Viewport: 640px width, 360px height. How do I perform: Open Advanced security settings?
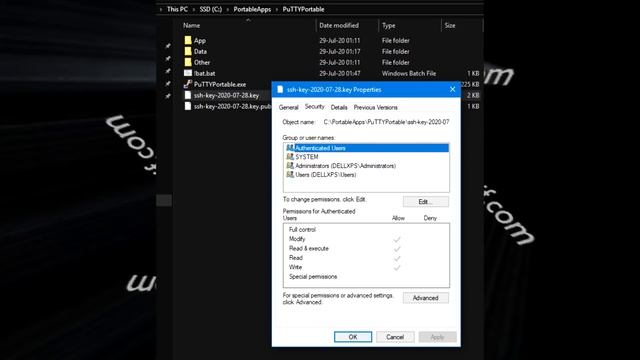tap(426, 298)
